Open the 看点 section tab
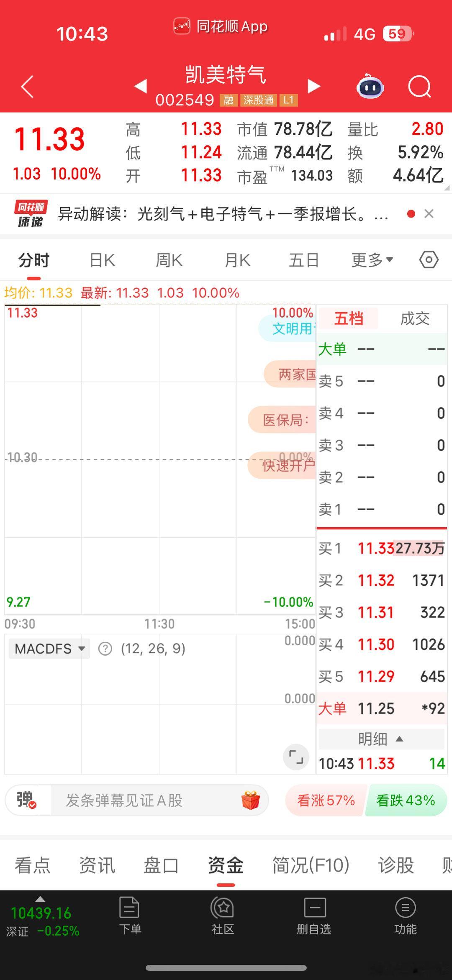The height and width of the screenshot is (980, 452). pyautogui.click(x=33, y=865)
